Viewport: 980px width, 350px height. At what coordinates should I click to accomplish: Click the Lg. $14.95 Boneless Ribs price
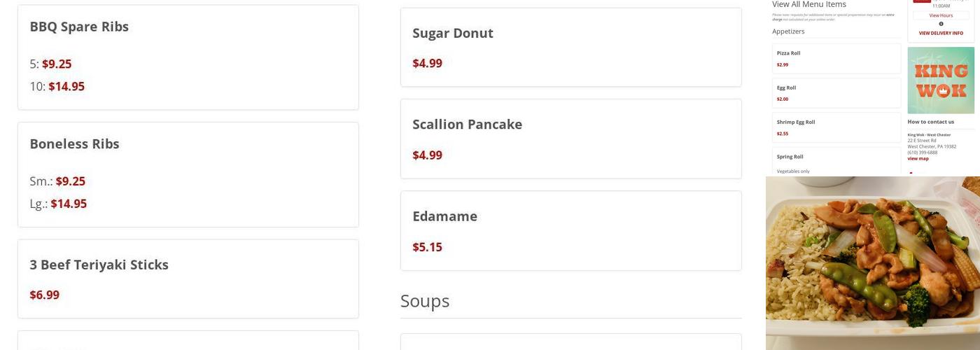[69, 204]
